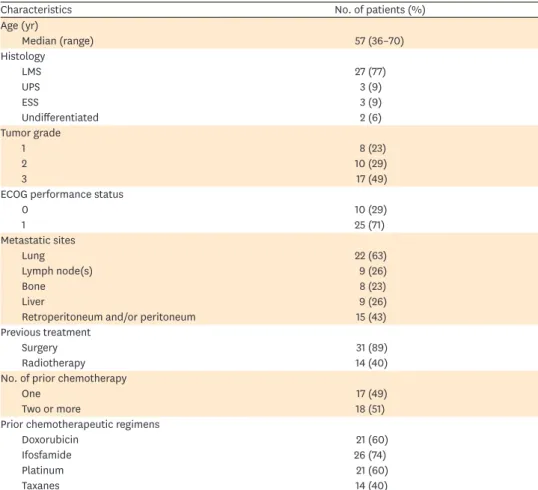Click the value '57 (36–70)'
Screen dimensions: 538x490
coord(379,41)
